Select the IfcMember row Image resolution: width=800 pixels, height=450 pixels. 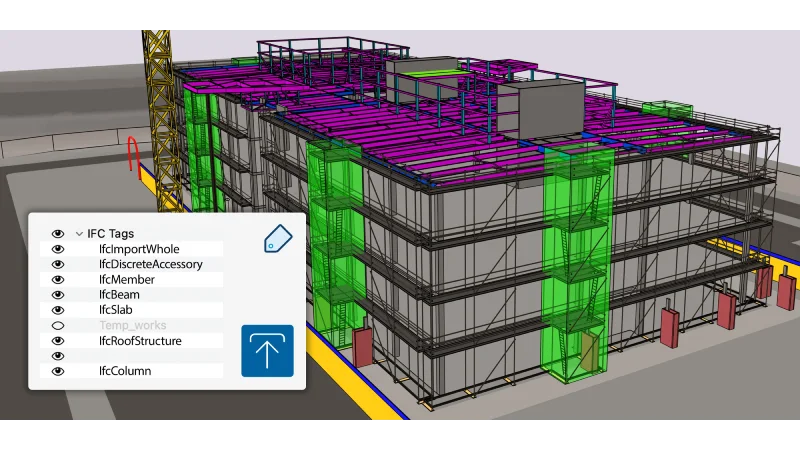131,280
